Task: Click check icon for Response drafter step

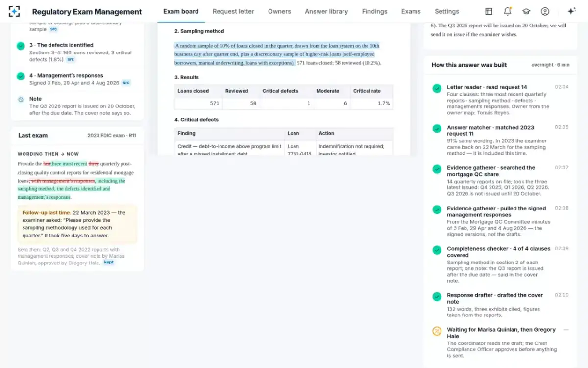Action: (437, 296)
